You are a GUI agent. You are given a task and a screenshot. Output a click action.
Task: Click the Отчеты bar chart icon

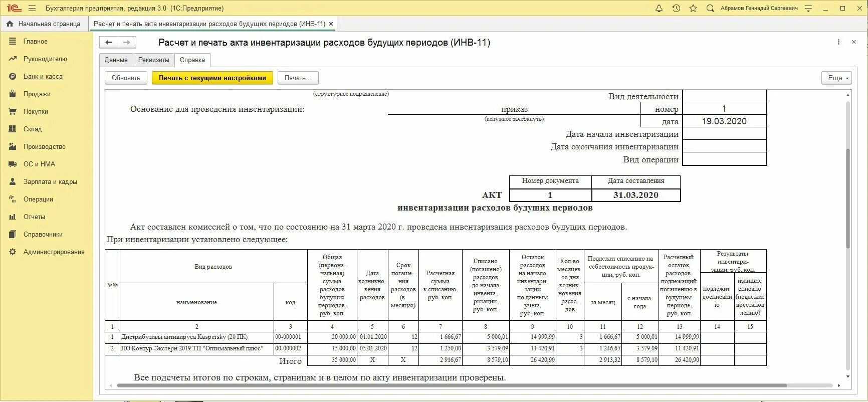[13, 217]
